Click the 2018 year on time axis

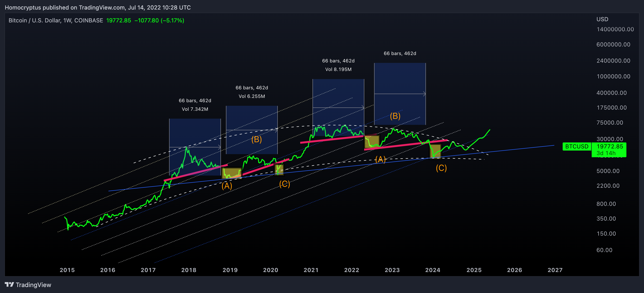tap(189, 270)
